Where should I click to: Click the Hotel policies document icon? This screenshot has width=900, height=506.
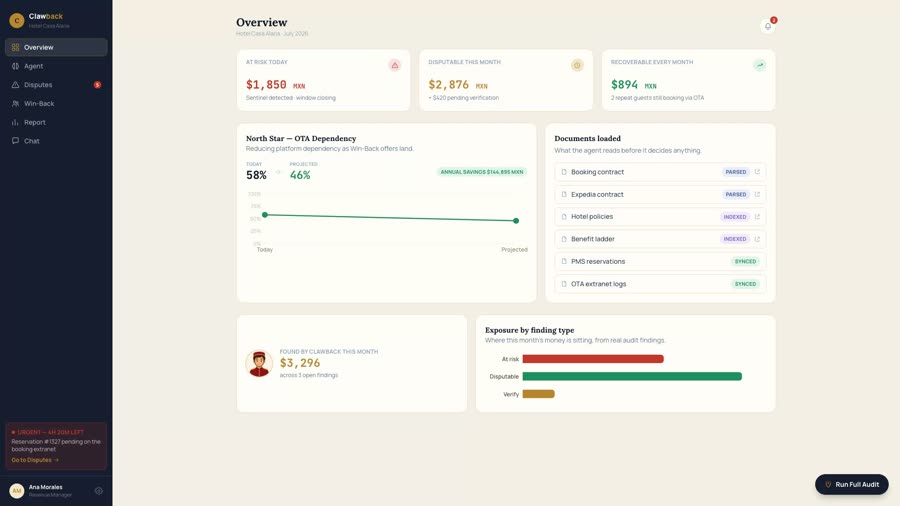[564, 216]
